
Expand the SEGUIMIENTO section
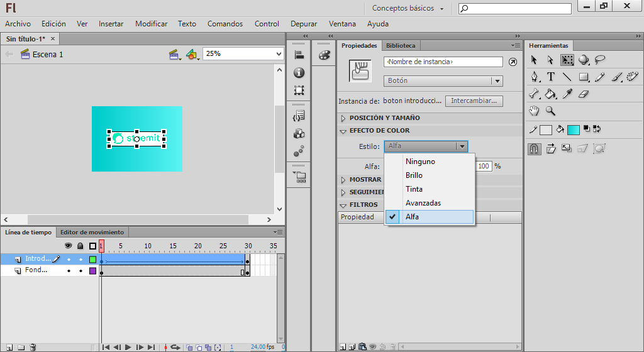click(343, 192)
